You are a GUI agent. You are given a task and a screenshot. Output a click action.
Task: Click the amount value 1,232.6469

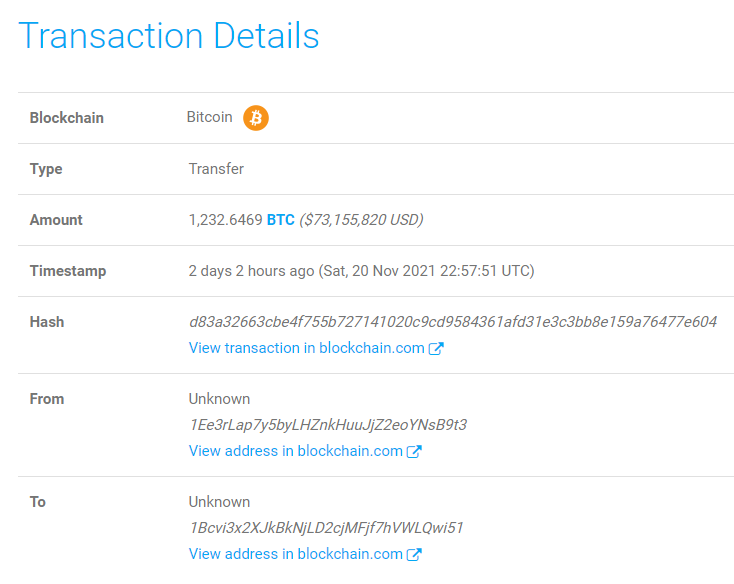[x=225, y=220]
